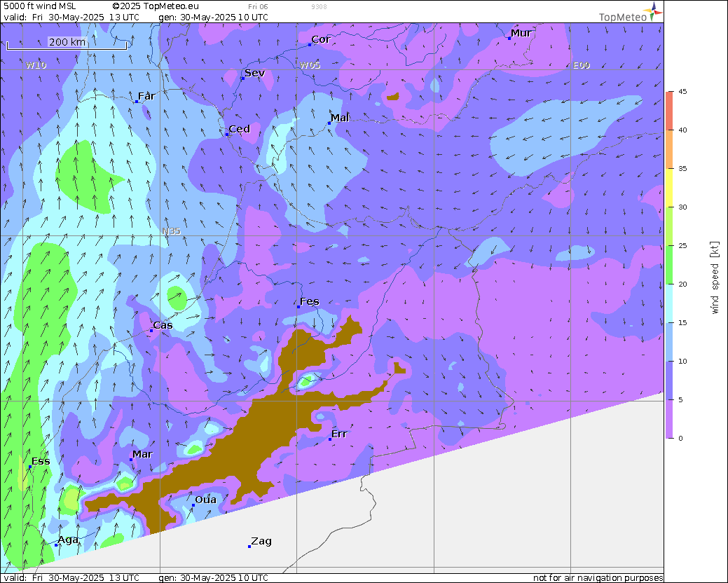Click the '15' legend tick value
This screenshot has width=728, height=583.
(682, 323)
